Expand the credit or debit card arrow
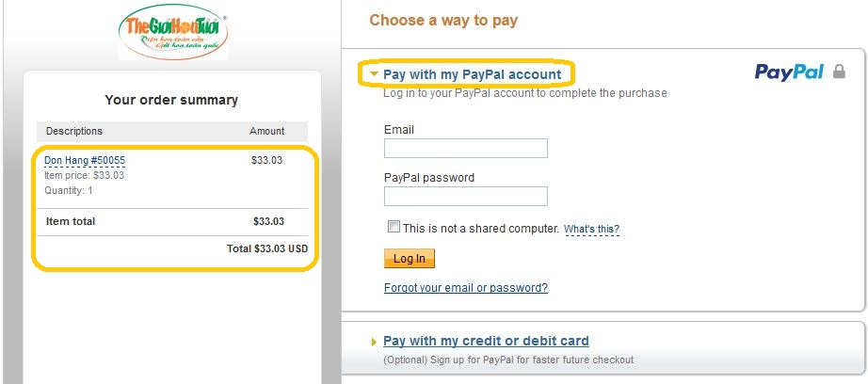Screen dimensions: 868x384 (374, 342)
